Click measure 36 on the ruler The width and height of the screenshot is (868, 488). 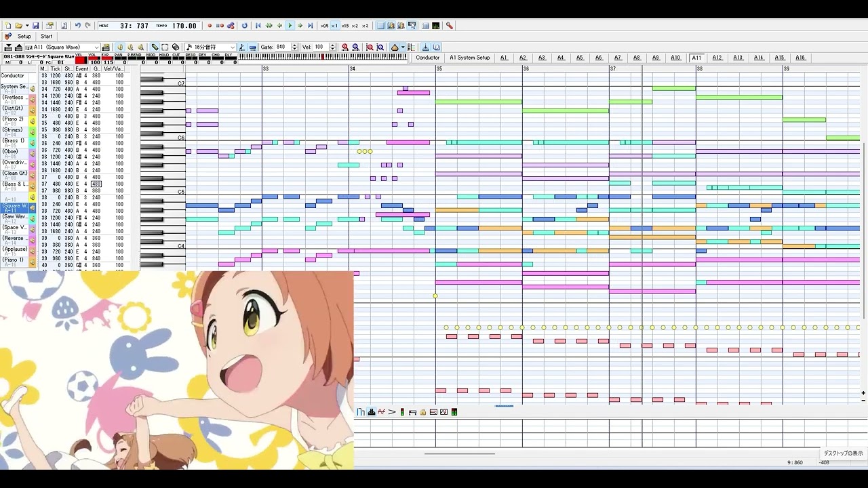[526, 69]
